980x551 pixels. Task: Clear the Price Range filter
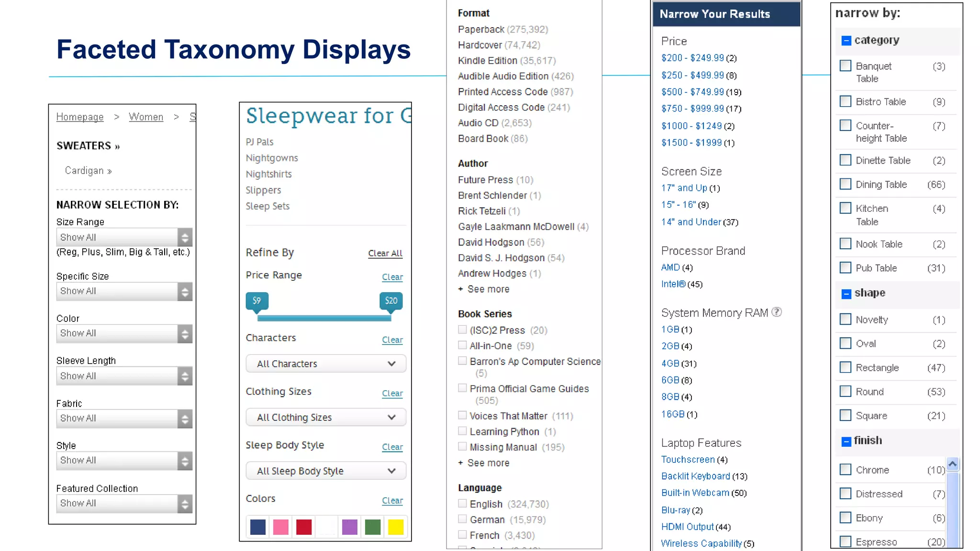pyautogui.click(x=392, y=277)
